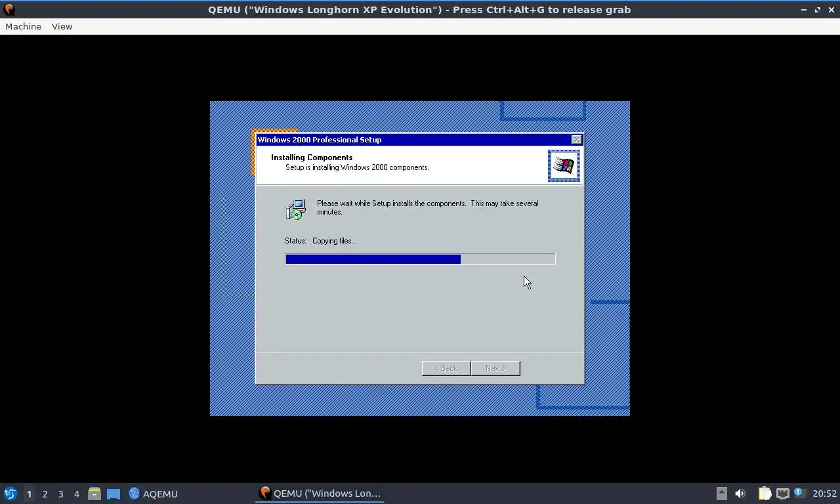The image size is (840, 504).
Task: Open the volume speaker tray icon
Action: click(740, 493)
